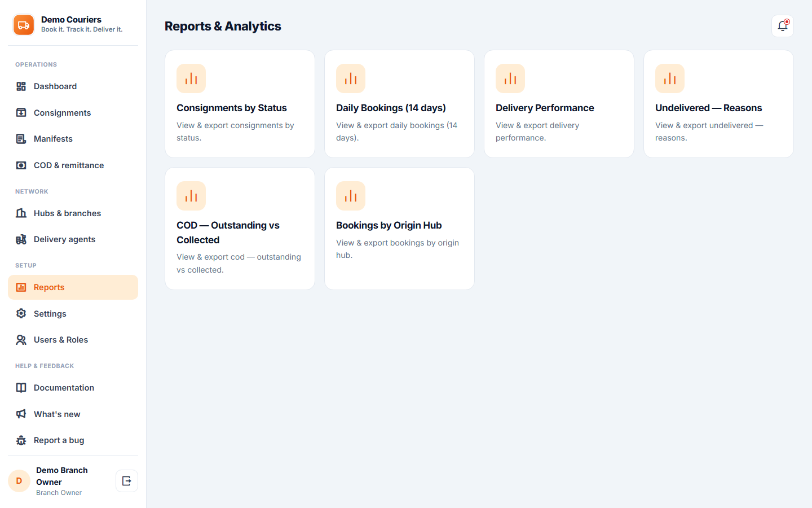Click the Delivery agents scooter icon
This screenshot has width=812, height=508.
click(21, 239)
